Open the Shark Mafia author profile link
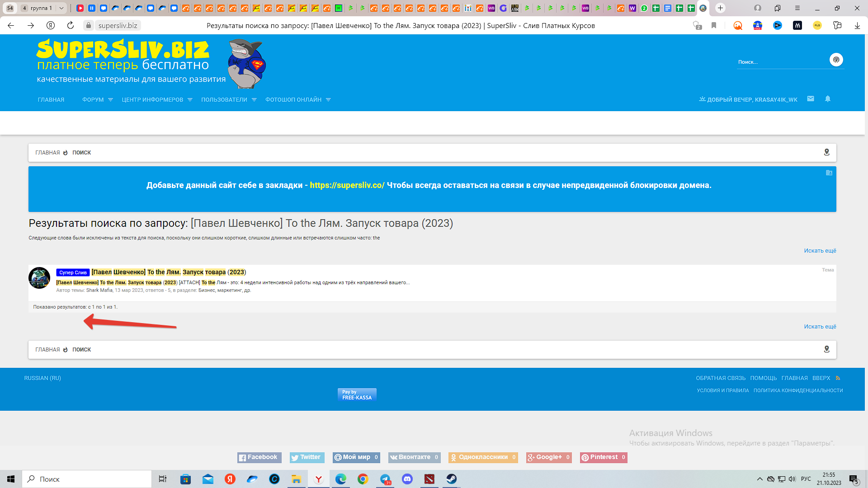 click(x=99, y=290)
